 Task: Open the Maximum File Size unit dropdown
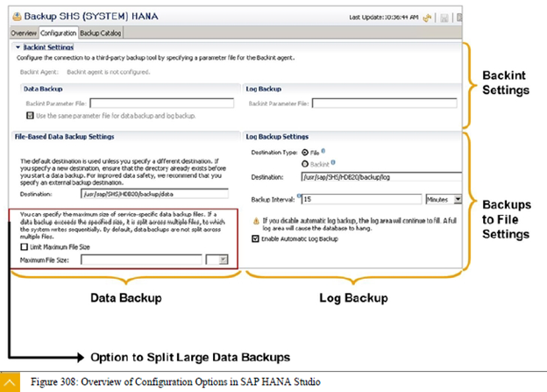[x=224, y=260]
